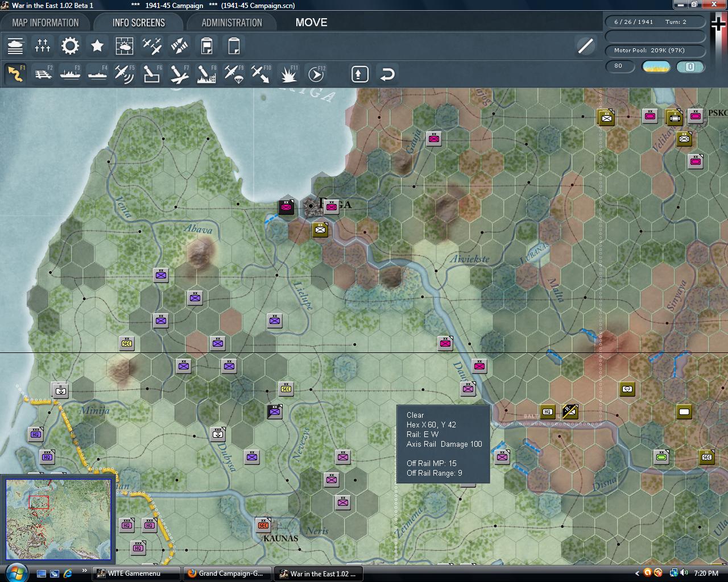
Task: Select the purple HQ counter south of Minija
Action: pyautogui.click(x=36, y=434)
